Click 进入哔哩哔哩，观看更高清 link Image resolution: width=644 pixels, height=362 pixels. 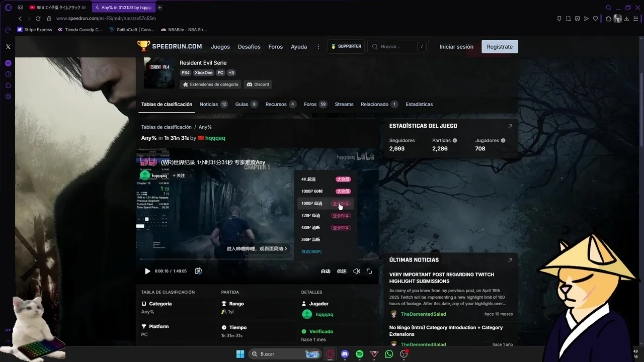point(257,248)
